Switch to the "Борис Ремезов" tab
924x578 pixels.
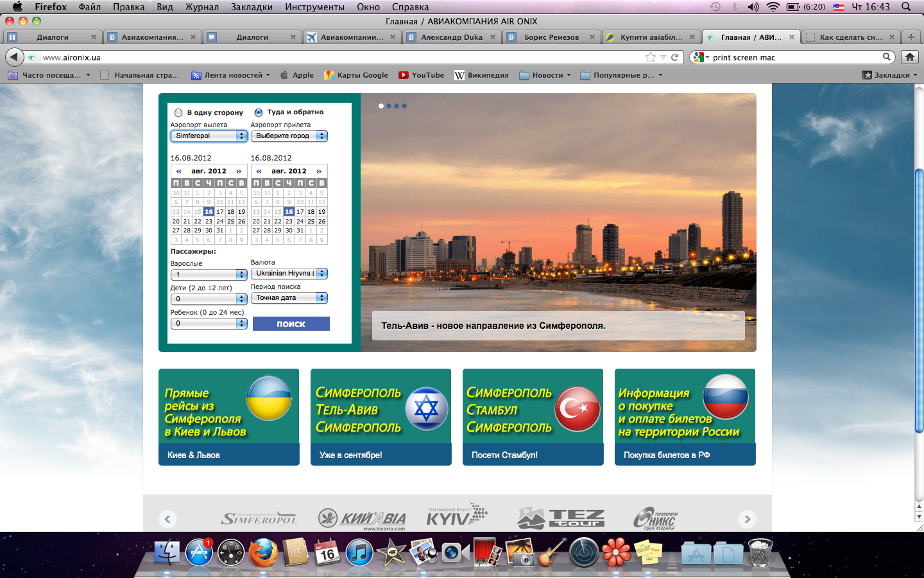coord(551,37)
